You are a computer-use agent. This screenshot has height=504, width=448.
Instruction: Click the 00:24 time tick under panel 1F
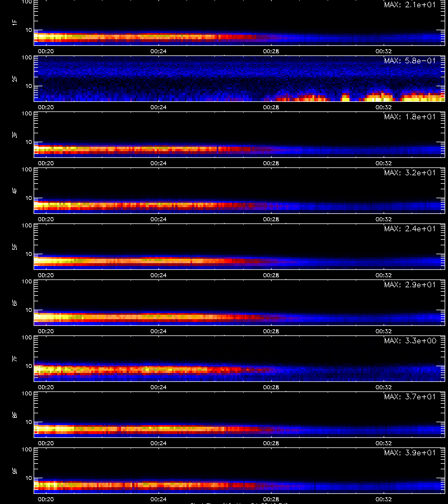[158, 51]
